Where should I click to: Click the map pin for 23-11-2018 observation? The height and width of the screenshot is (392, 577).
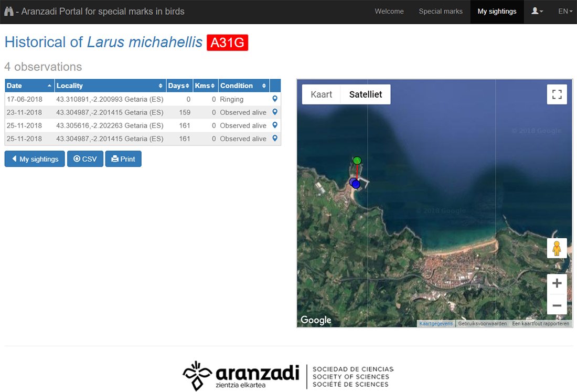(x=274, y=112)
